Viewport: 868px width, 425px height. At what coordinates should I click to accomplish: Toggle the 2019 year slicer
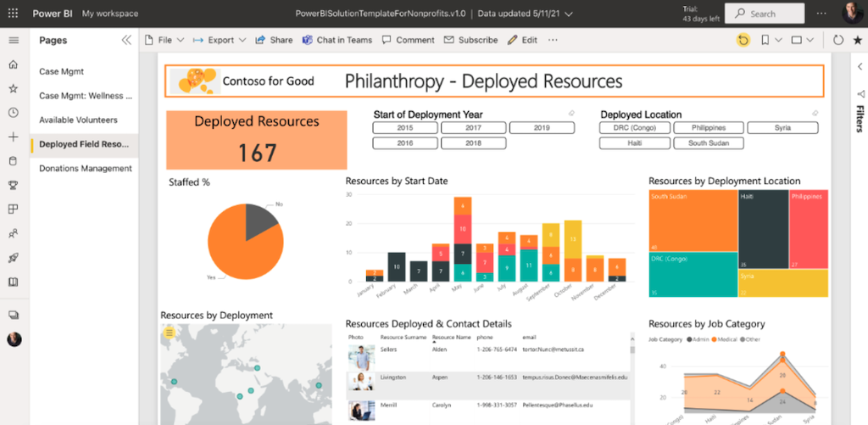(542, 128)
